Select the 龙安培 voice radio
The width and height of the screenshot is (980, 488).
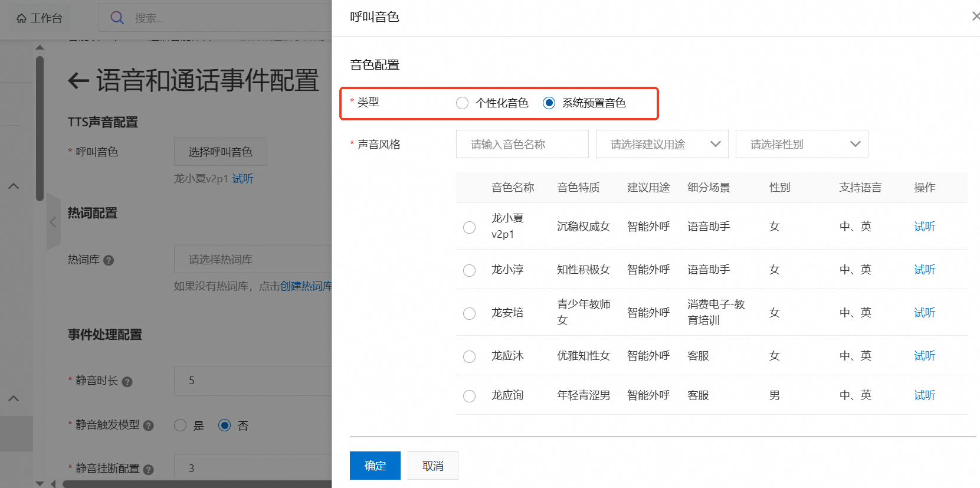tap(469, 313)
